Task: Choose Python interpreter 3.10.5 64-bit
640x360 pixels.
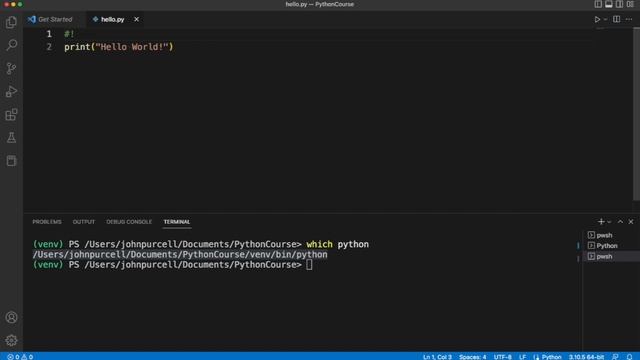Action: (586, 357)
